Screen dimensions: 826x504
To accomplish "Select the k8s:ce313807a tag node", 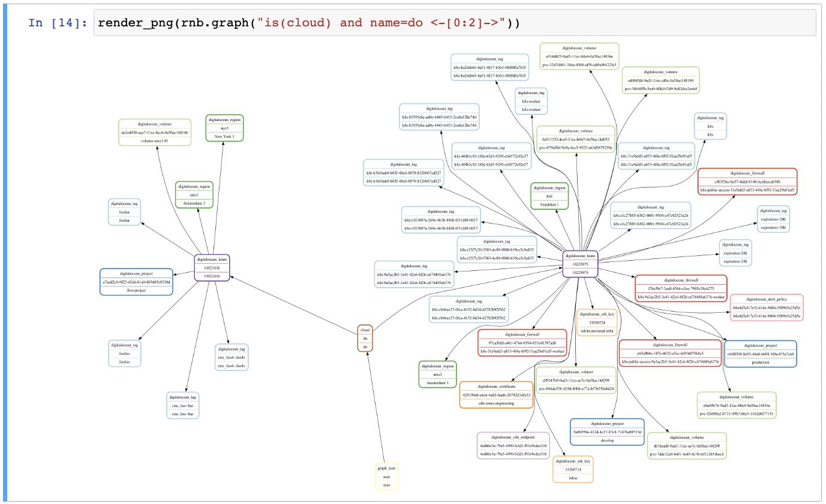I will click(x=441, y=220).
